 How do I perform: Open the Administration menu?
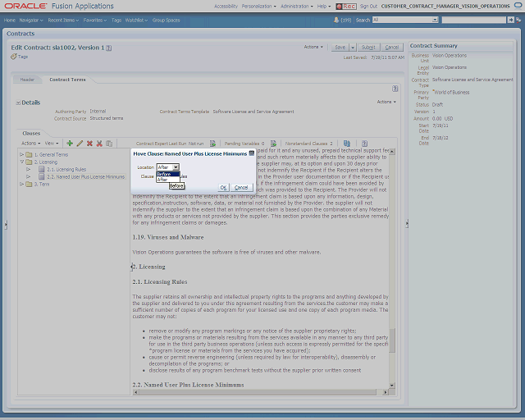click(297, 6)
